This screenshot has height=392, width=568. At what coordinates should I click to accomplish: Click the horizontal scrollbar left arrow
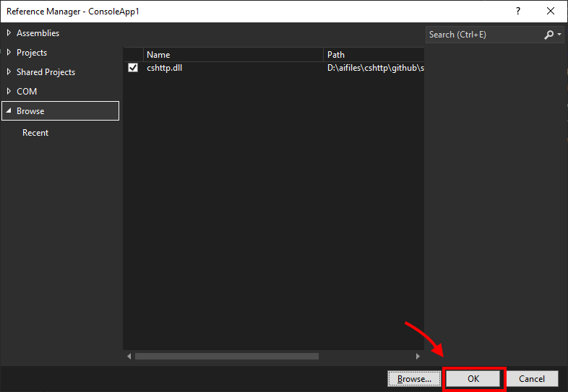pos(129,356)
